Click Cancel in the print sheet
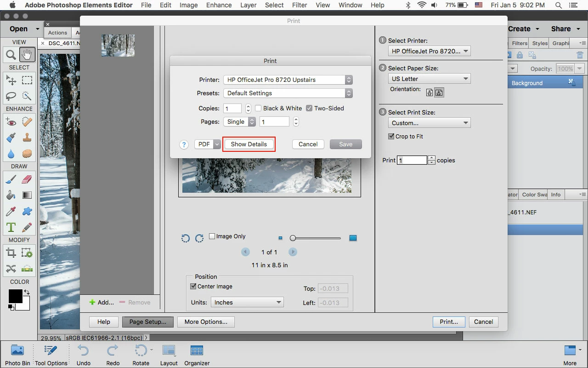 tap(308, 144)
